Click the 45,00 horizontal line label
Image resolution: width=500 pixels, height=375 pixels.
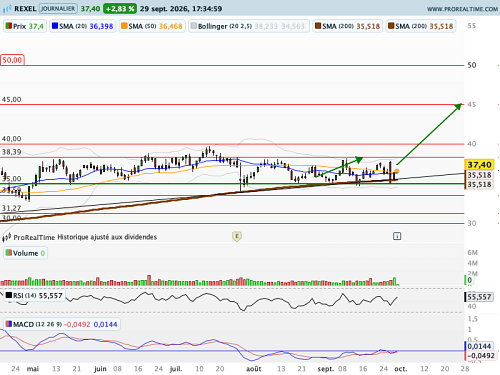[11, 99]
